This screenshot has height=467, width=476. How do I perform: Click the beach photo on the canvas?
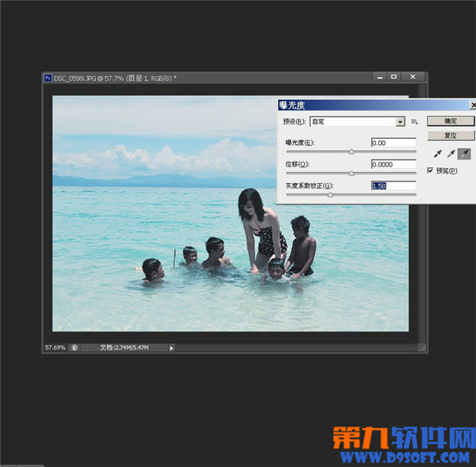tap(230, 213)
